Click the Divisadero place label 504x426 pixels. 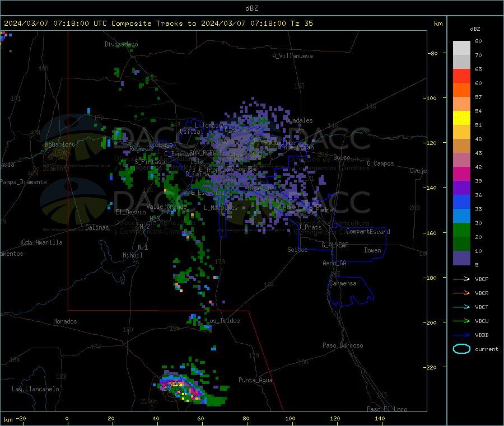(121, 44)
